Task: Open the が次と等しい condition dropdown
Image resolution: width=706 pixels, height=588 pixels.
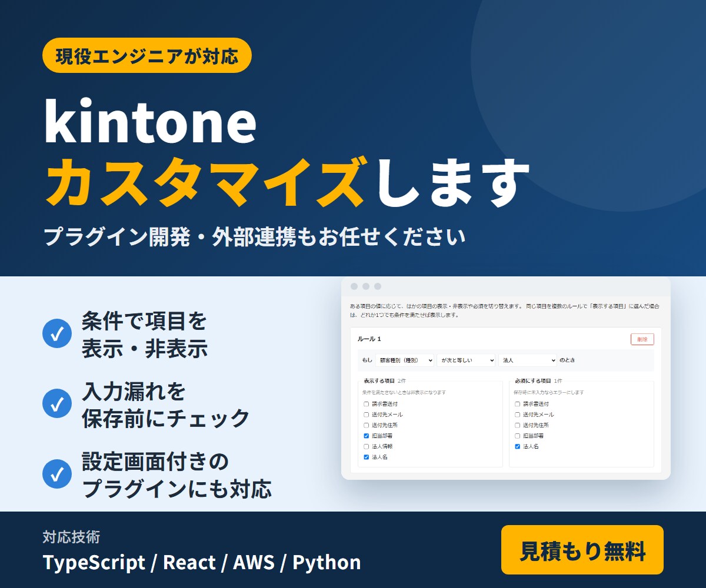Action: click(466, 360)
